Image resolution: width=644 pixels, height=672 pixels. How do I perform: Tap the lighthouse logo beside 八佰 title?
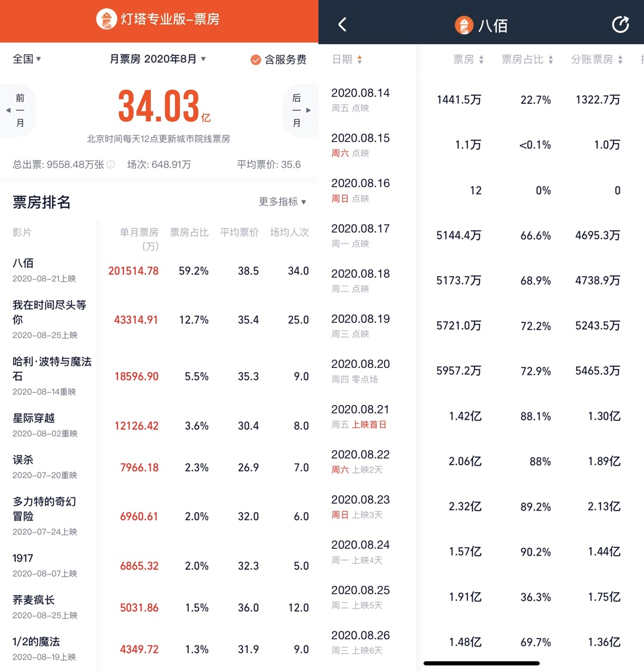coord(463,25)
